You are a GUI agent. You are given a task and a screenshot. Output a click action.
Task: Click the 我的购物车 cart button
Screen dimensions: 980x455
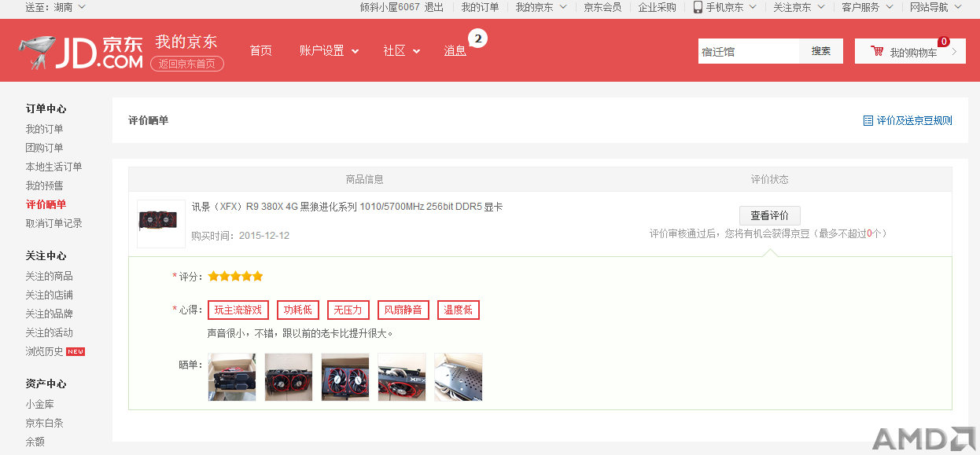click(910, 51)
